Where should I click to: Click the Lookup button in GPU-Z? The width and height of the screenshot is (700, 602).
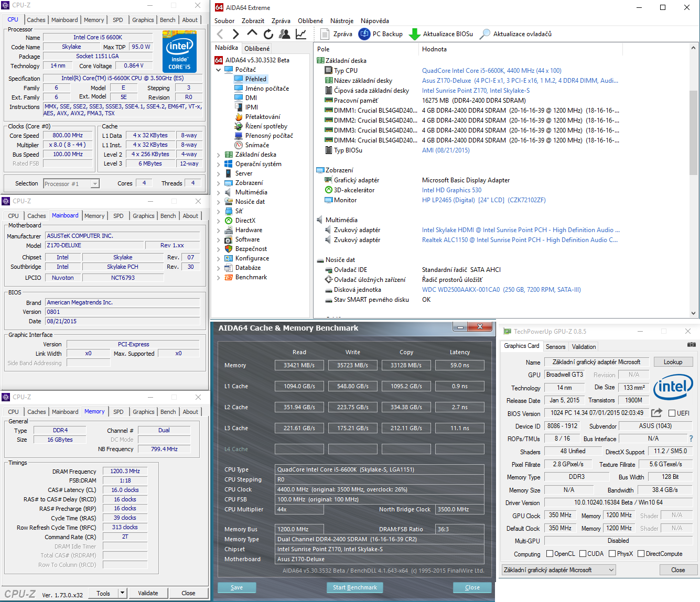pos(673,362)
